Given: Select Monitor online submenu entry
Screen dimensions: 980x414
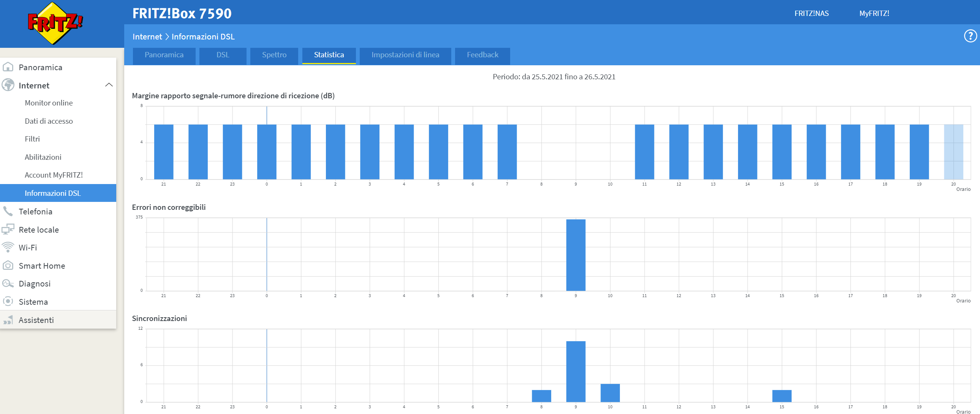Looking at the screenshot, I should 49,103.
